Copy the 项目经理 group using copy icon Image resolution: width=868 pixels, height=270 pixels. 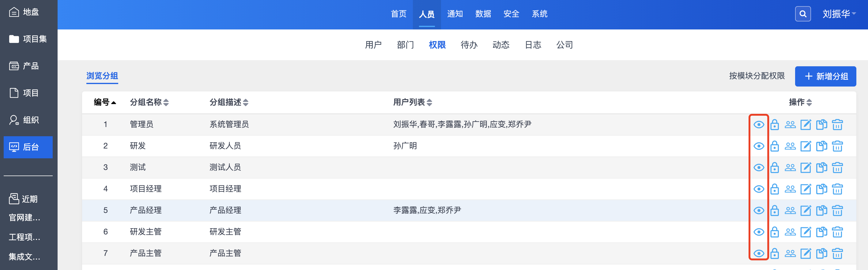pyautogui.click(x=821, y=189)
